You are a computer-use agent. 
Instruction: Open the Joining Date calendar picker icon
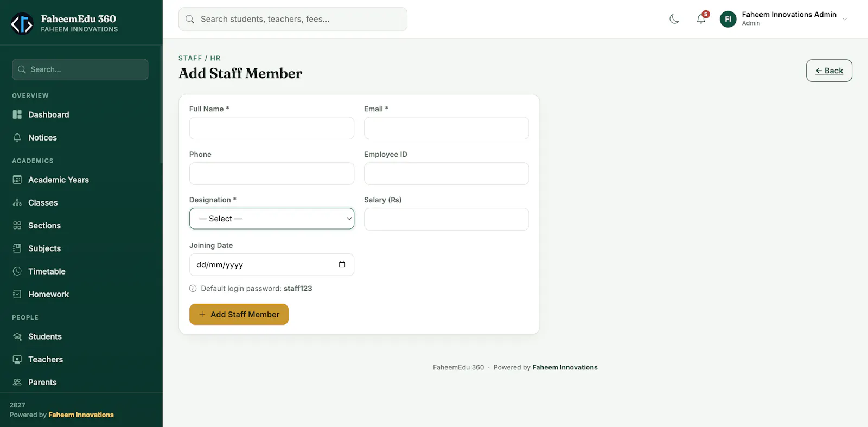click(x=342, y=265)
